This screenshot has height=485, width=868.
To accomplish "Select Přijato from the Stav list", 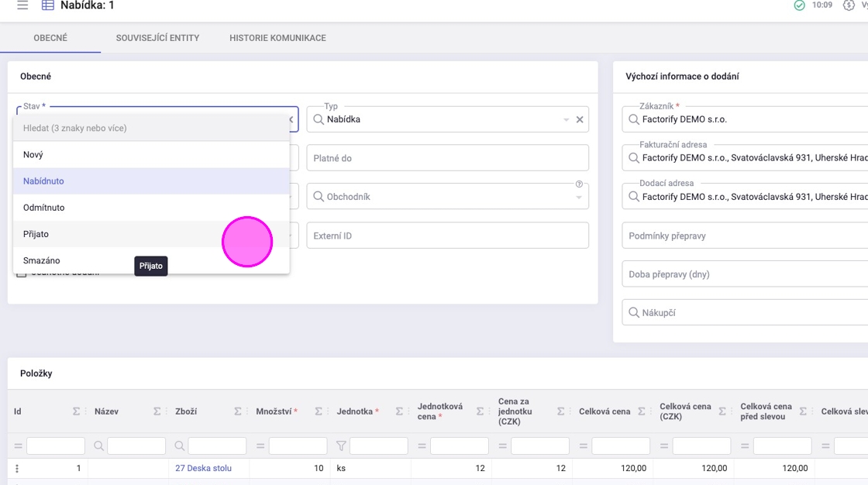I will click(36, 234).
